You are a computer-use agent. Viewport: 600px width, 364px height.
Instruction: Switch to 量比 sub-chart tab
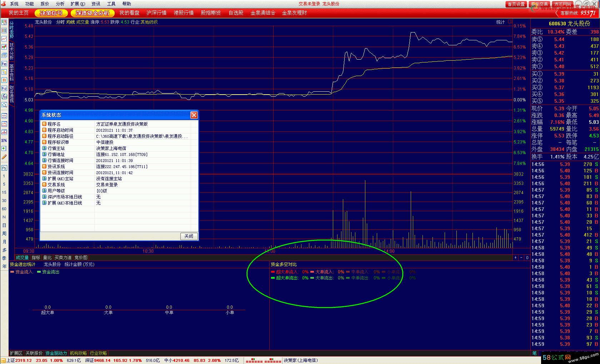(47, 258)
